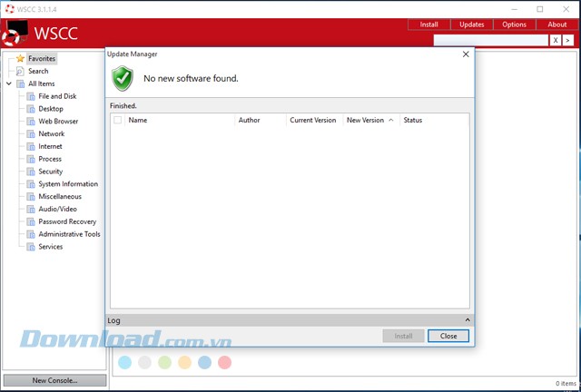
Task: Click the darker blue color circle
Action: click(x=204, y=362)
